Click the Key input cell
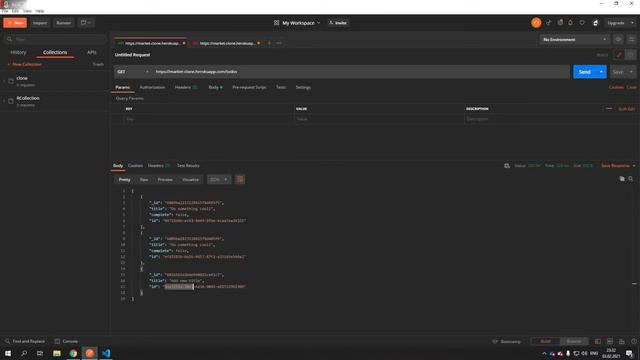The width and height of the screenshot is (640, 360). coord(208,119)
